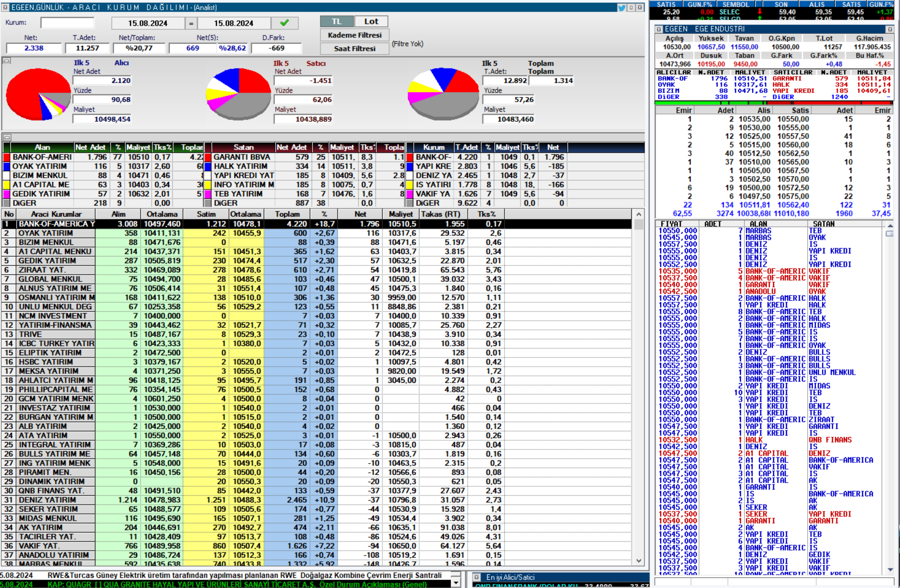The height and width of the screenshot is (588, 900).
Task: Close the EGEEN EGE ENDUSTRI panel
Action: (890, 29)
